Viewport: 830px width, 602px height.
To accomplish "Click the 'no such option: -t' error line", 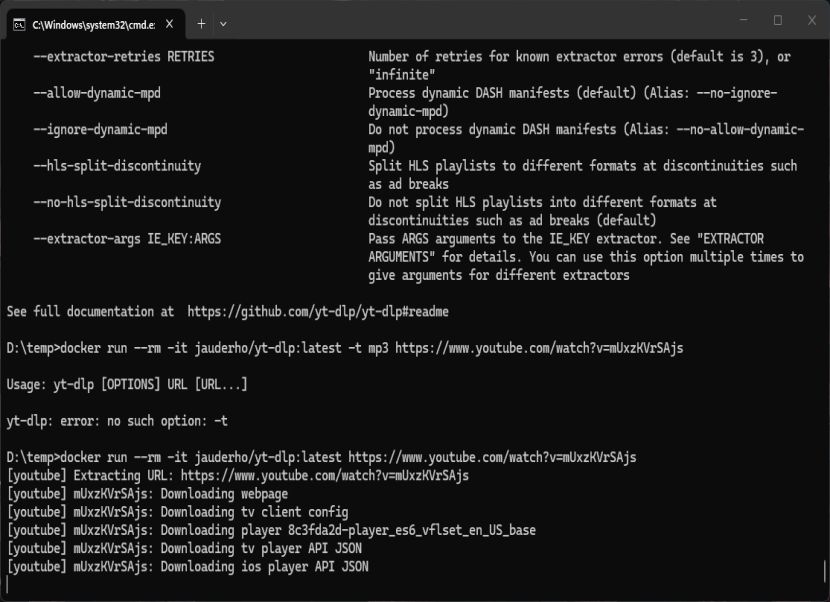I will click(117, 420).
